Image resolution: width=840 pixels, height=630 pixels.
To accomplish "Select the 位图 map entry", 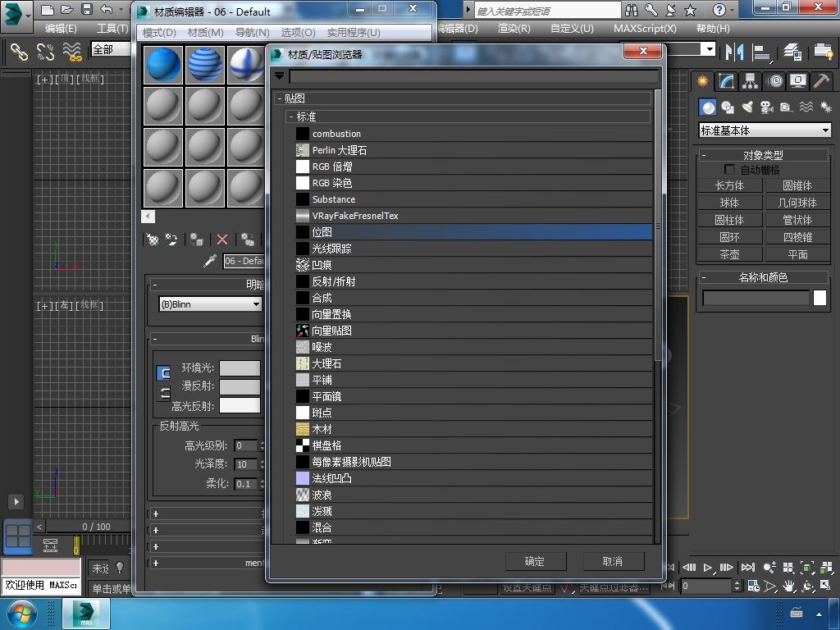I will tap(473, 232).
